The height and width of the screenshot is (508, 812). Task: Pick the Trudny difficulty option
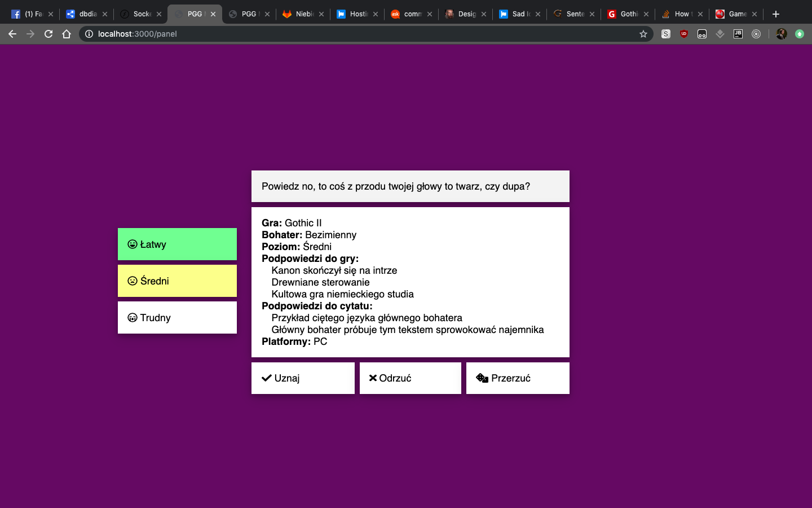tap(177, 318)
